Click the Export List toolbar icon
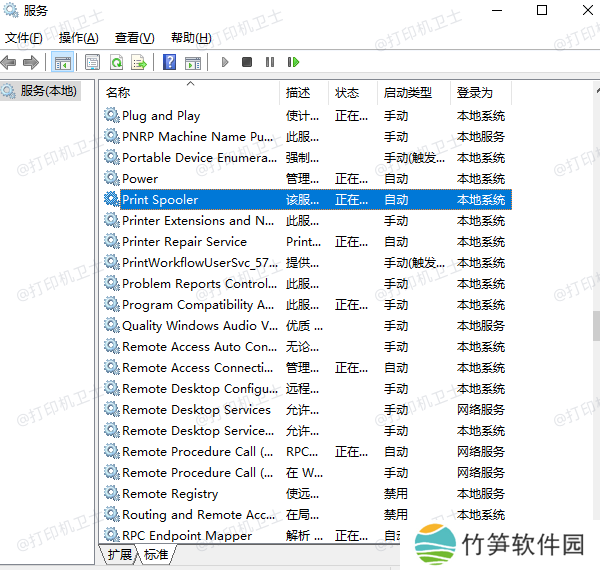Screen dimensions: 600x570 tap(140, 62)
